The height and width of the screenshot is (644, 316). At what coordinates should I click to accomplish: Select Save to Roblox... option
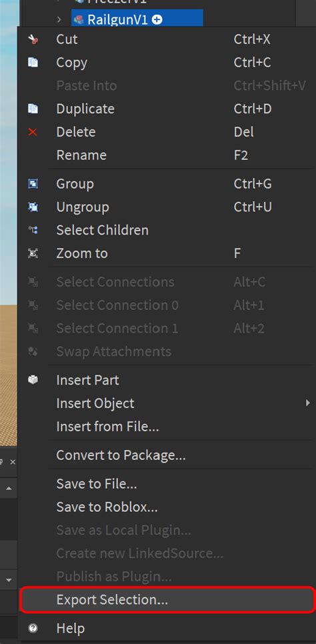click(107, 507)
